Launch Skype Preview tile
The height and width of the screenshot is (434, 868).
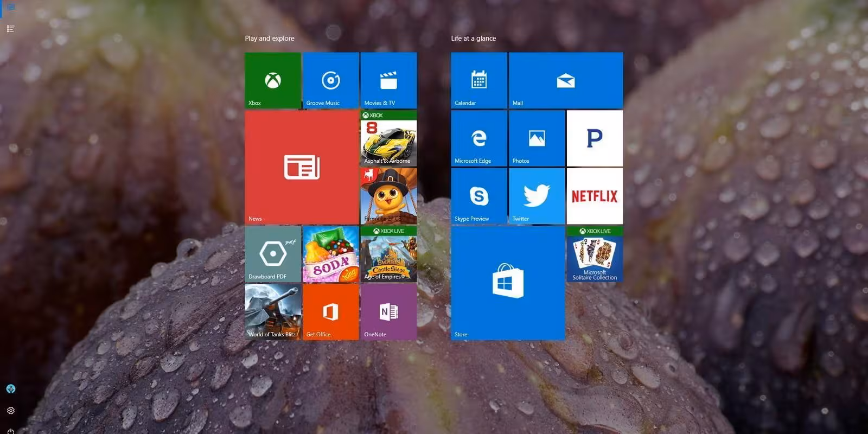coord(479,196)
